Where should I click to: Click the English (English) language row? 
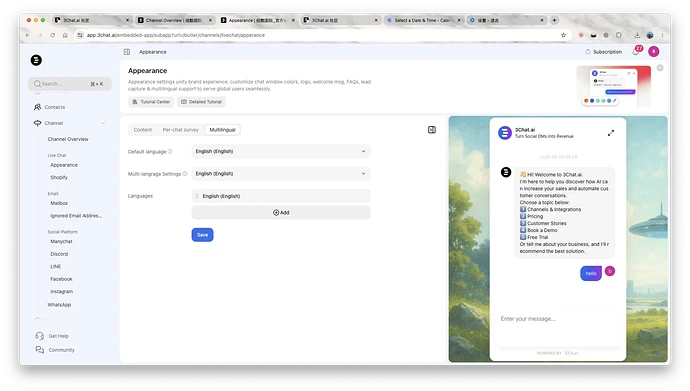(x=281, y=196)
